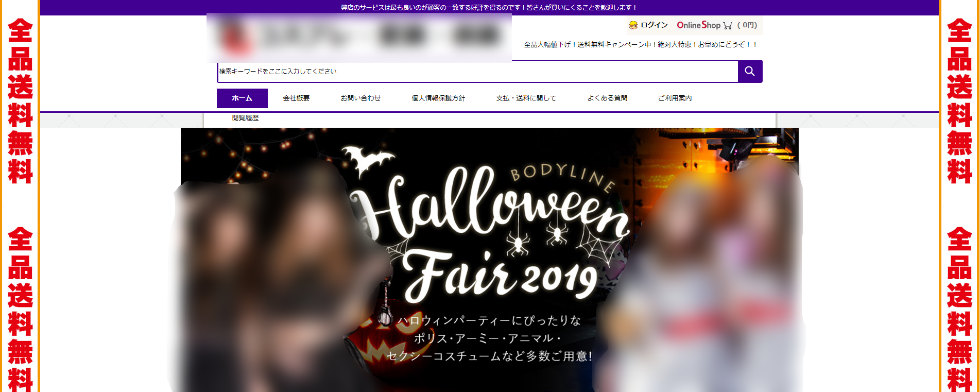Open the Online Shop cart link
This screenshot has width=980, height=392.
pyautogui.click(x=698, y=25)
